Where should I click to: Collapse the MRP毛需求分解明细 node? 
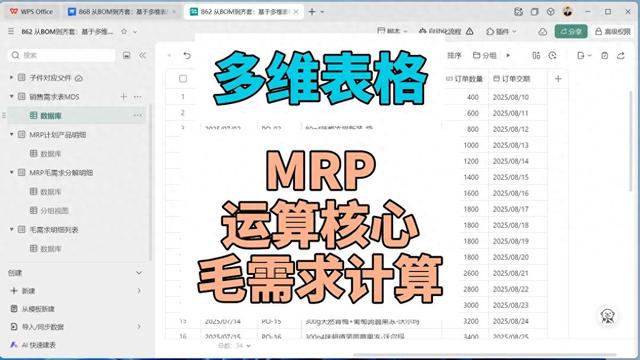11,172
